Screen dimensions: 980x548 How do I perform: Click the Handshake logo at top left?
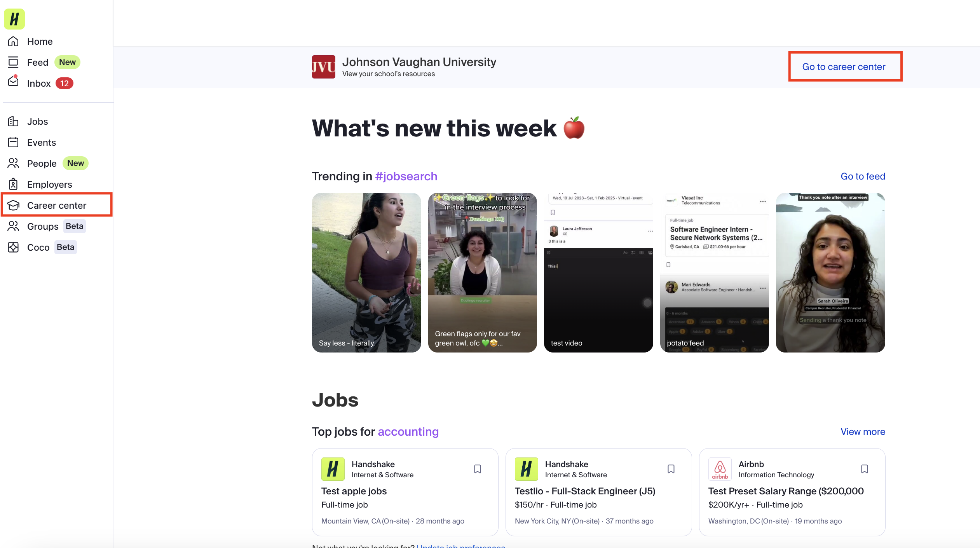[x=14, y=19]
